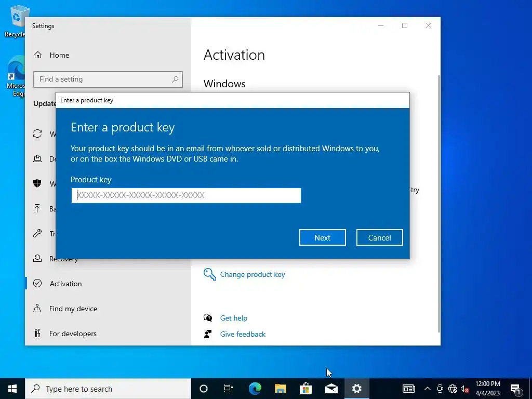Click the taskbar Type here to search box
The width and height of the screenshot is (532, 399).
108,389
